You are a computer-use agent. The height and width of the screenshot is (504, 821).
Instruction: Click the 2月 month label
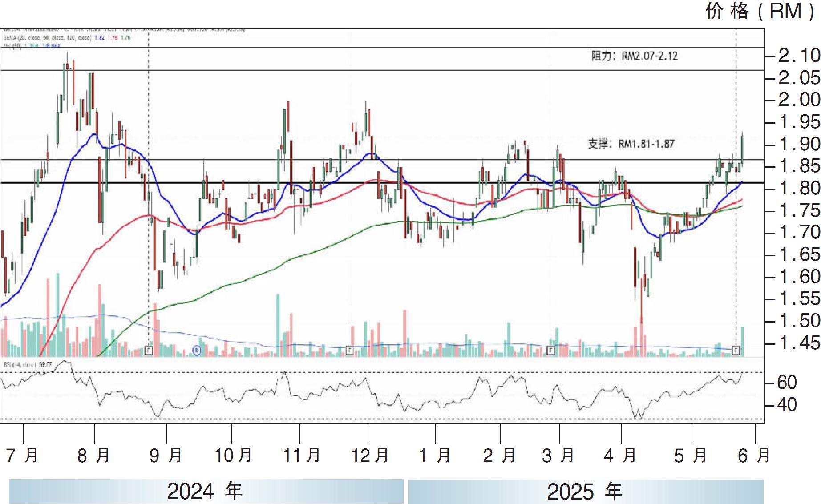499,456
